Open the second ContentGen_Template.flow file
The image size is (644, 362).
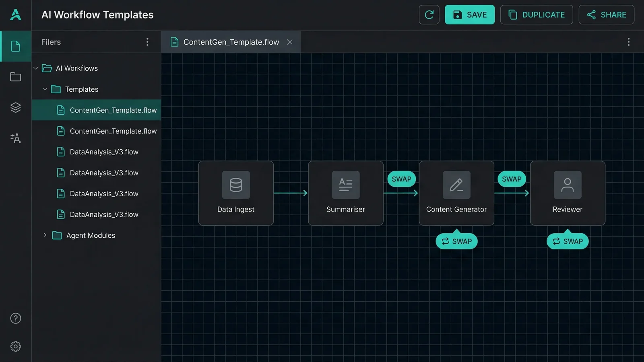[x=96, y=131]
